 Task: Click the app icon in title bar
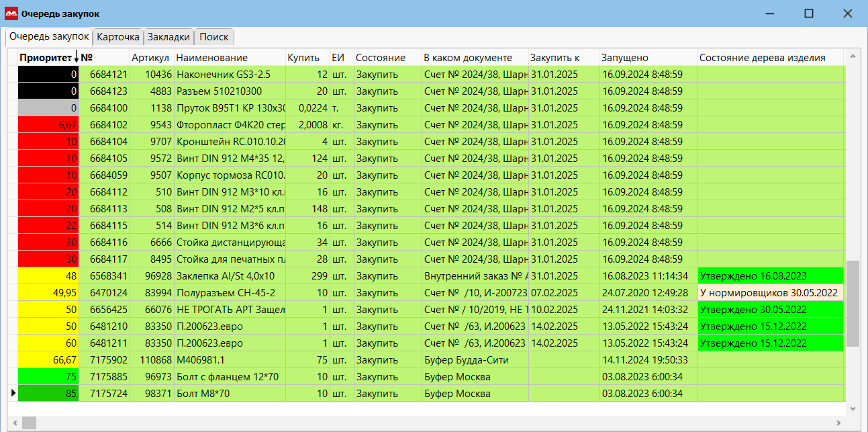(x=11, y=13)
